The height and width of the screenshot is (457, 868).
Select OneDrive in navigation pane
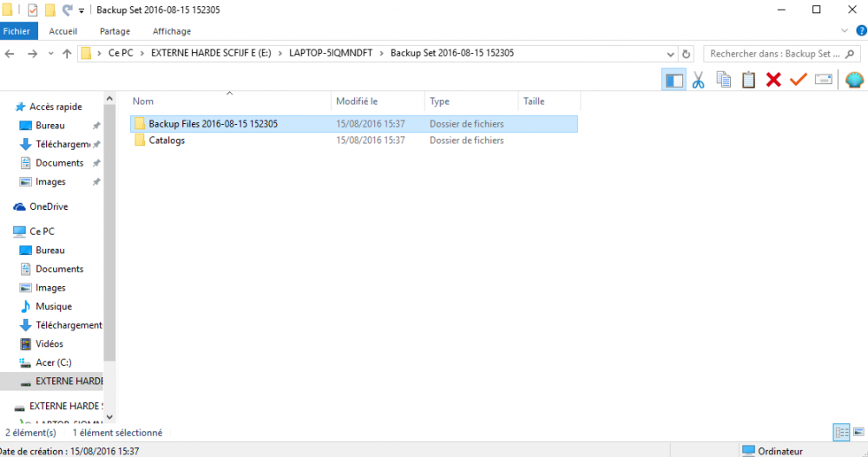[x=49, y=207]
